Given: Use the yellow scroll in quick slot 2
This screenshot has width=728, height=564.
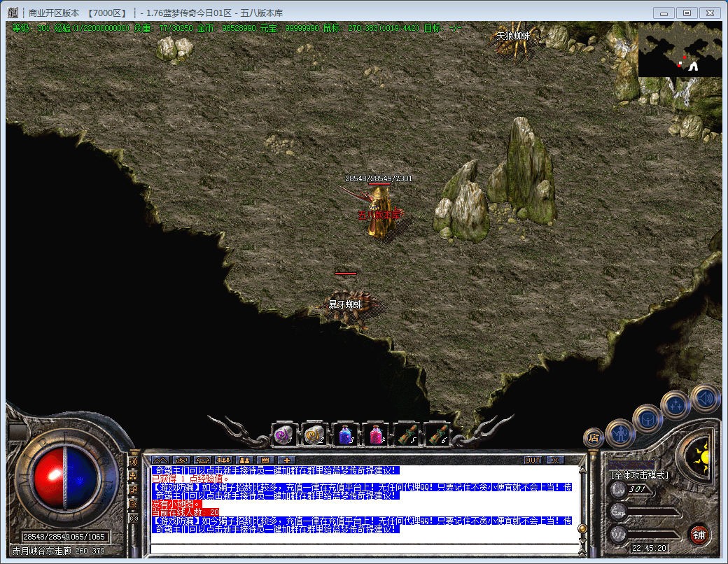Looking at the screenshot, I should pyautogui.click(x=314, y=435).
